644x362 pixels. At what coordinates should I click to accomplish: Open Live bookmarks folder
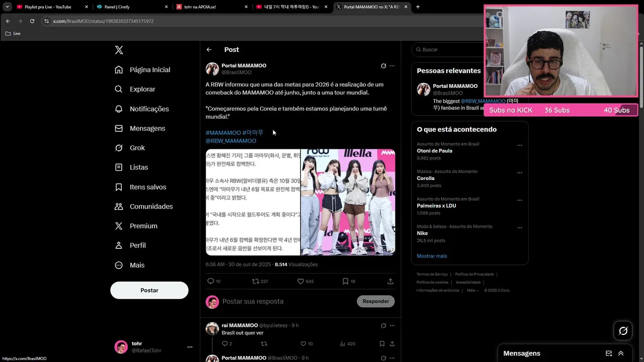pyautogui.click(x=13, y=34)
